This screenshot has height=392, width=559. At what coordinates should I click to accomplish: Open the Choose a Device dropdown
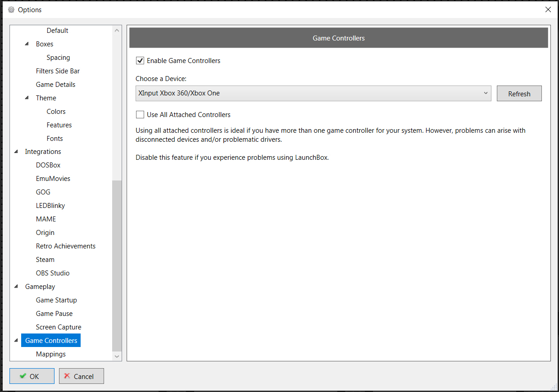pyautogui.click(x=314, y=93)
